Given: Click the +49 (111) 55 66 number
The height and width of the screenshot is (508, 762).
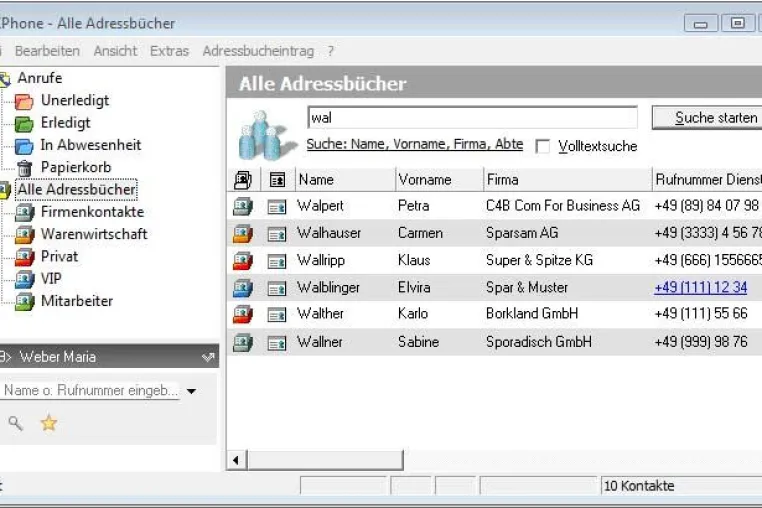Looking at the screenshot, I should [x=701, y=314].
